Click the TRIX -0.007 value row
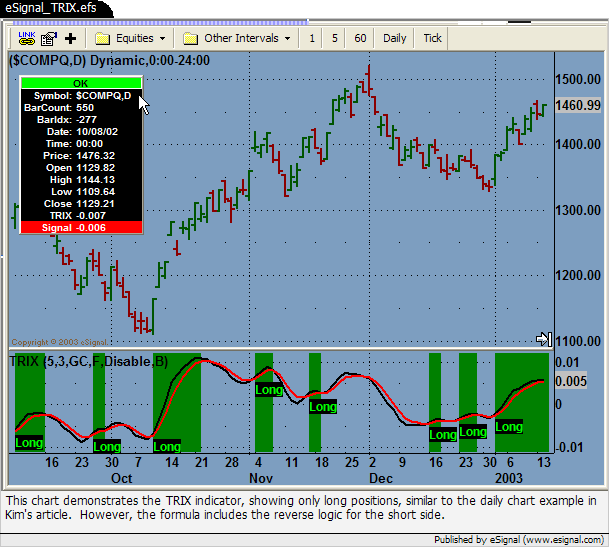 click(81, 216)
